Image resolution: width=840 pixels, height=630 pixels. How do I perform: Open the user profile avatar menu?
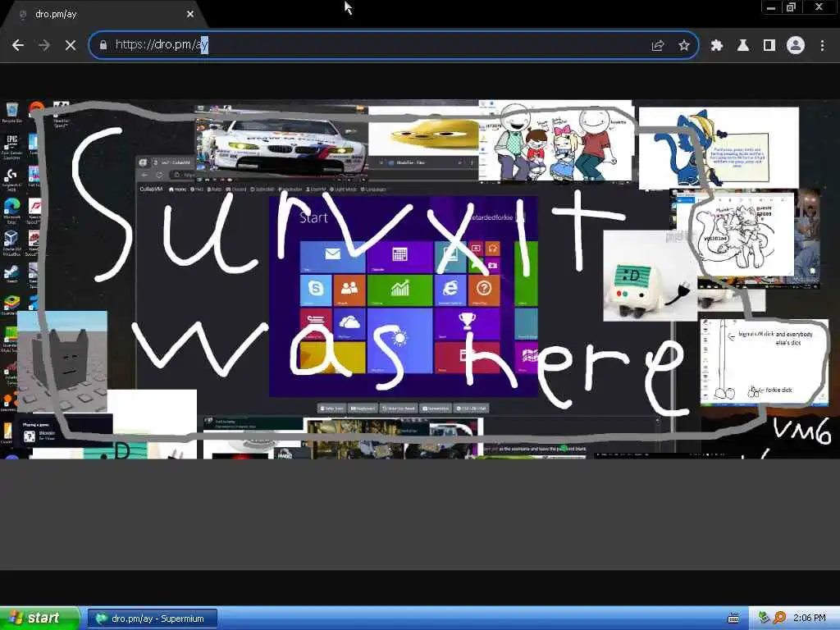pos(796,46)
